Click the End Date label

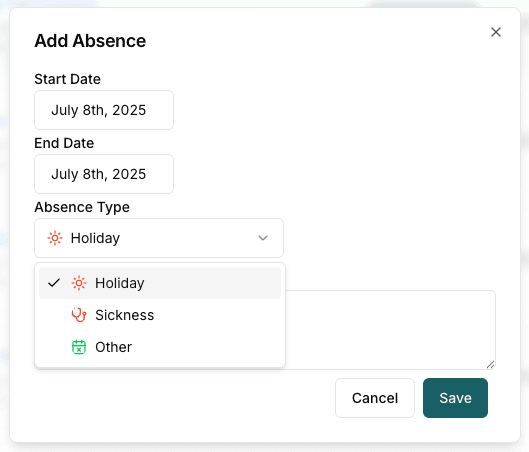64,143
